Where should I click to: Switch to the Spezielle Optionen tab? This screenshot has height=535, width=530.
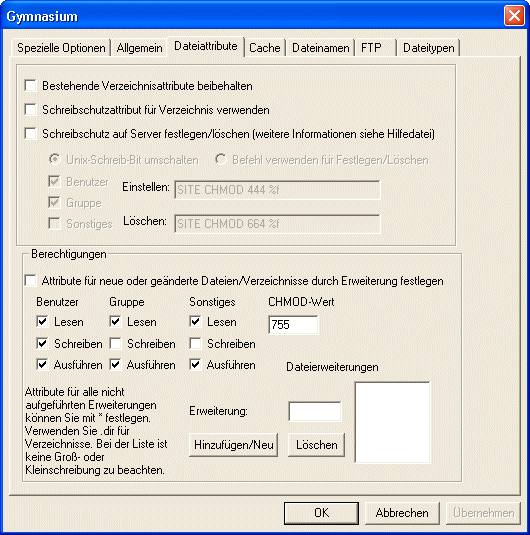[61, 48]
